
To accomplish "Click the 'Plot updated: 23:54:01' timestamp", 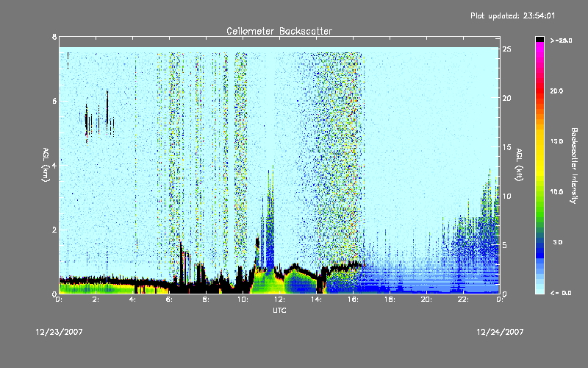I will (x=512, y=15).
